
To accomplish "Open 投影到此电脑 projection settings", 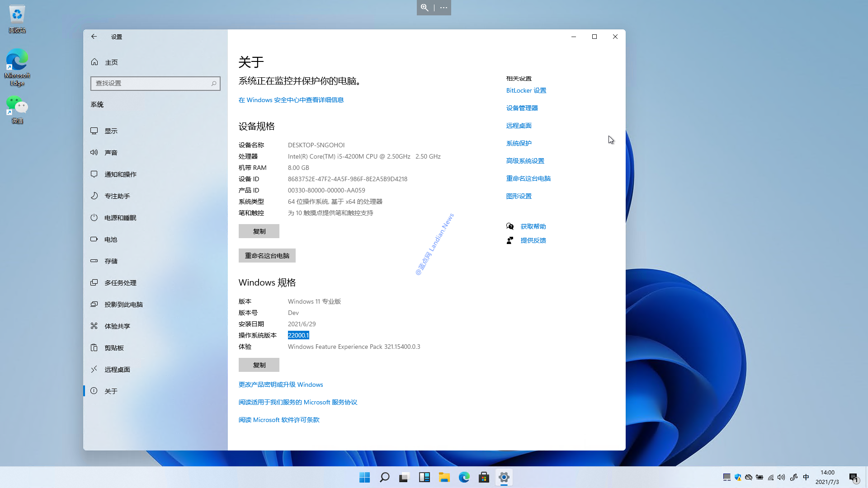I will (156, 305).
